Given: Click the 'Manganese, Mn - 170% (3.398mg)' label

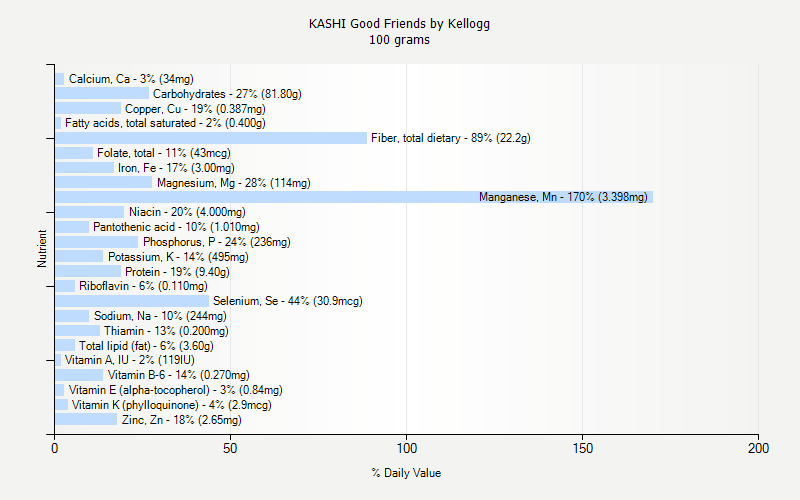Looking at the screenshot, I should pos(563,197).
